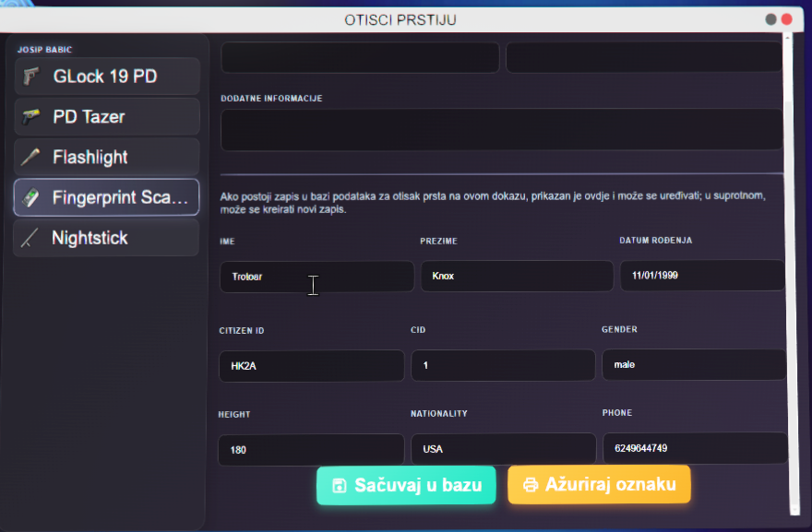Click the save disk icon on Sačuvaj button
812x532 pixels.
(x=340, y=485)
